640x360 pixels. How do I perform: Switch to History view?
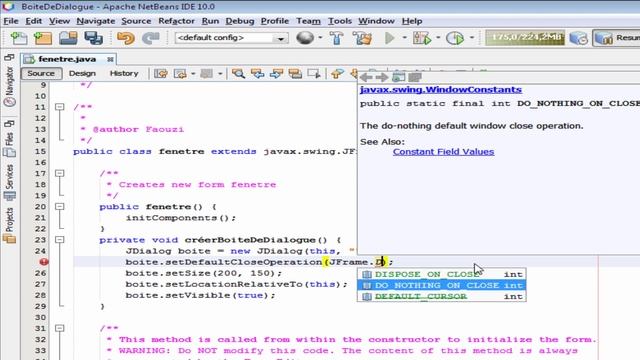click(x=124, y=73)
